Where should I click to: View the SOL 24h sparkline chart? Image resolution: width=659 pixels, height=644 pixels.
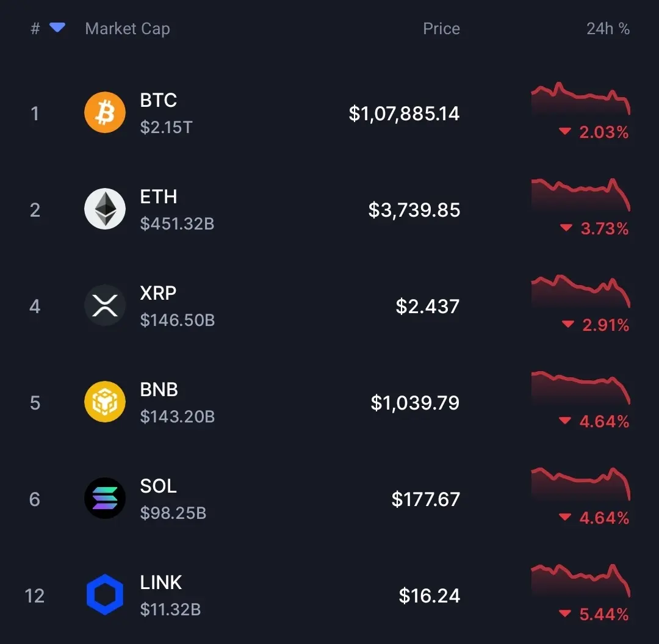click(x=580, y=484)
